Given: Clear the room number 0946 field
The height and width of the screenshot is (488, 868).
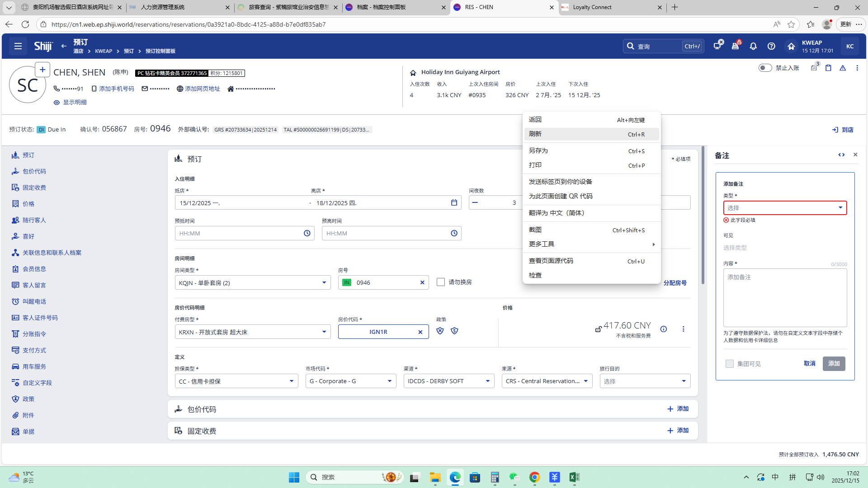Looking at the screenshot, I should tap(422, 282).
